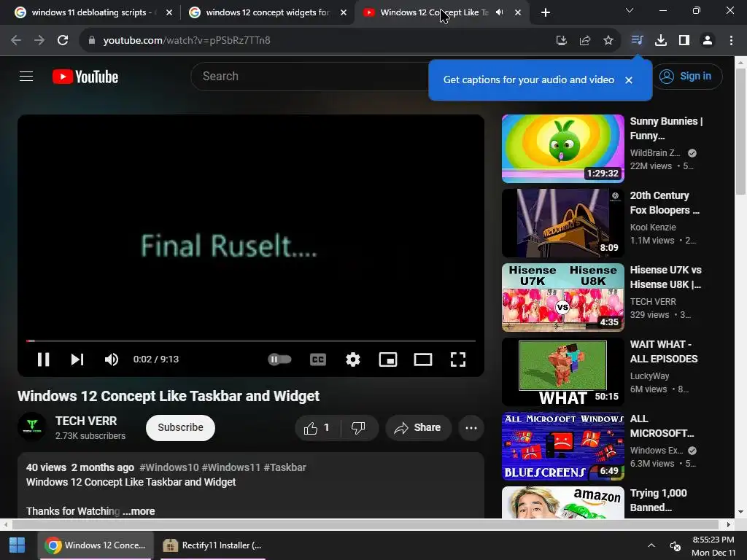Toggle the Chrome side panel
Viewport: 747px width, 560px height.
684,41
